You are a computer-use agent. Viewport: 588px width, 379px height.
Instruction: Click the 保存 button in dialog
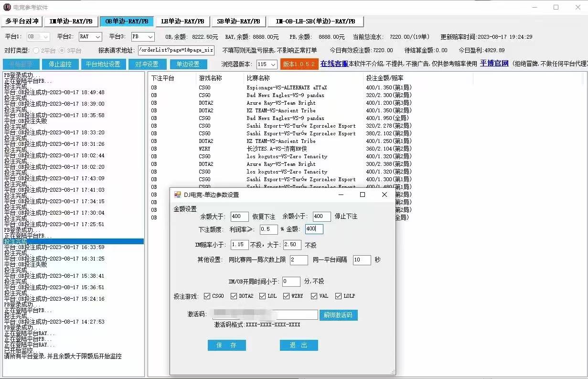pyautogui.click(x=226, y=345)
